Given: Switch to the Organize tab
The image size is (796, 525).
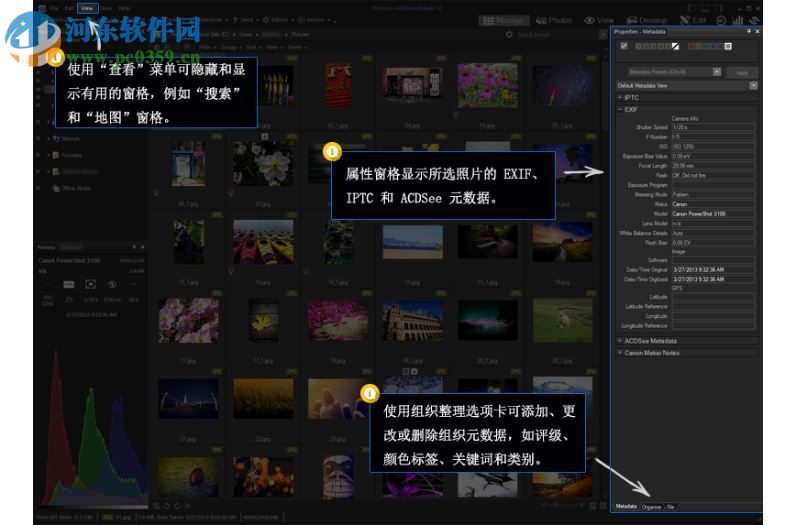Looking at the screenshot, I should 651,507.
